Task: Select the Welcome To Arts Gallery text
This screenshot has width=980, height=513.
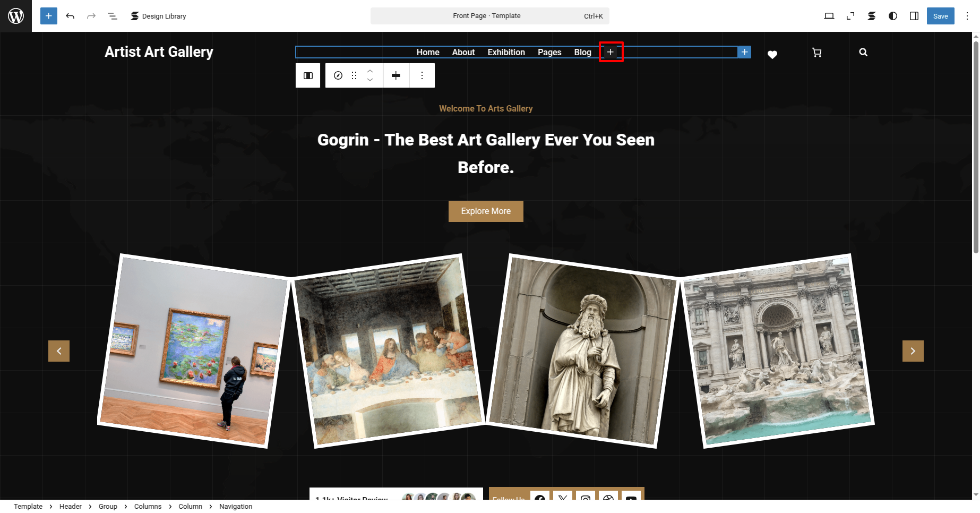Action: click(486, 108)
